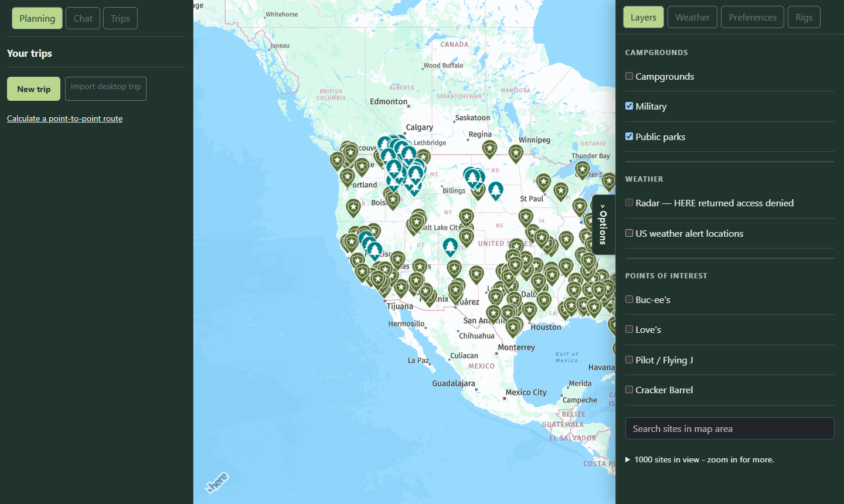Select the Layers tab
This screenshot has height=504, width=844.
point(644,17)
